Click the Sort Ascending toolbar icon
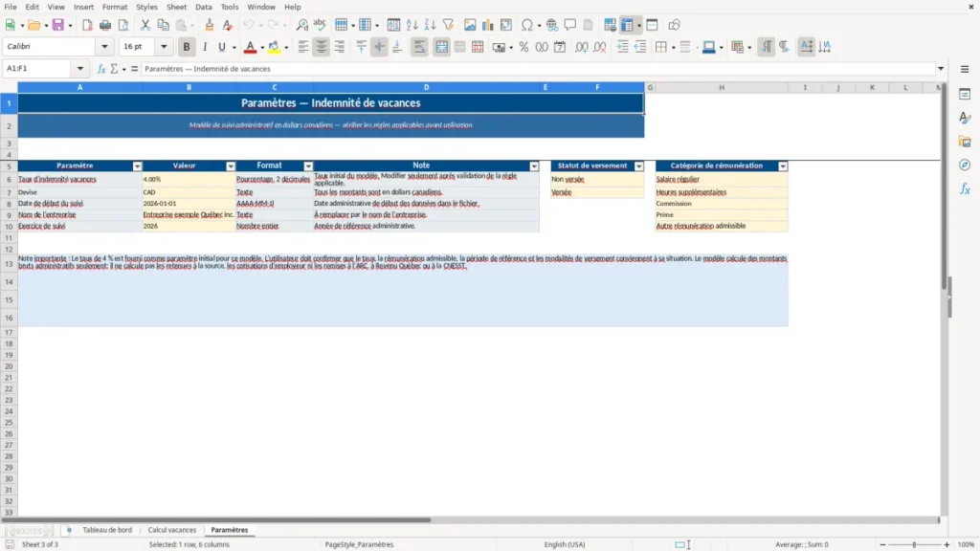This screenshot has height=551, width=980. 412,25
